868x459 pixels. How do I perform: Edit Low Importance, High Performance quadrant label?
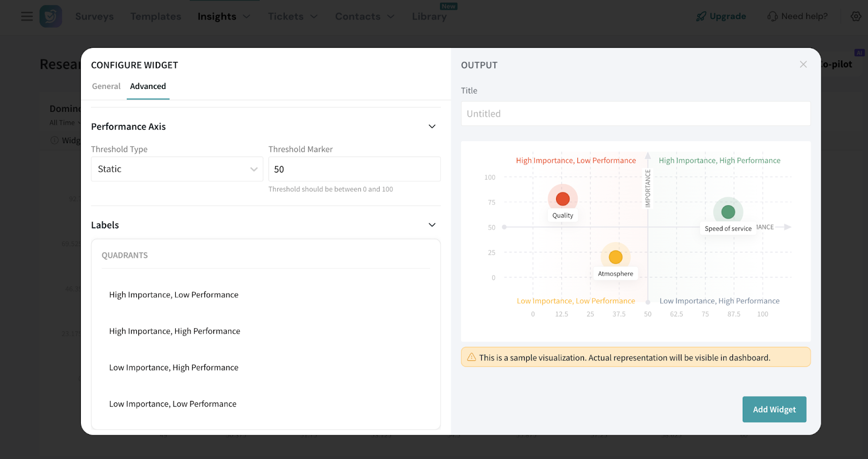[174, 367]
